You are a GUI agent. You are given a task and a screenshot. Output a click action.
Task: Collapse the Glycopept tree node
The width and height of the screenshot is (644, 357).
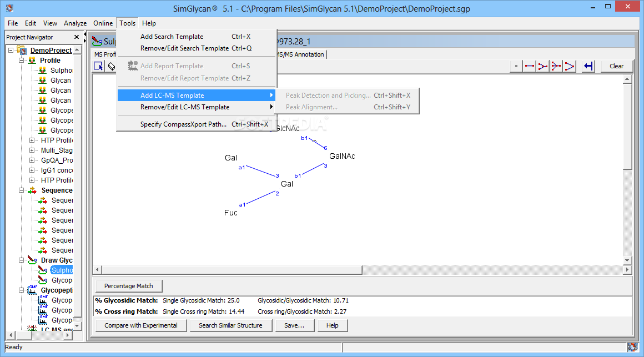[21, 290]
